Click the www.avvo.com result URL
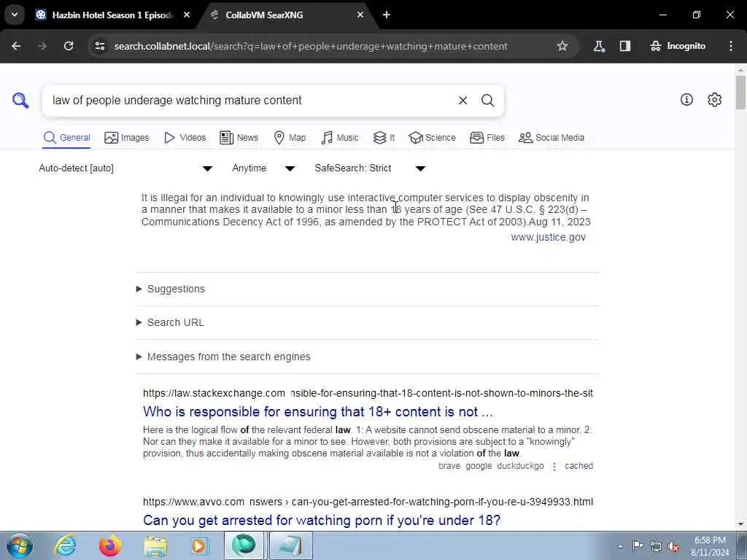This screenshot has height=560, width=747. (368, 502)
